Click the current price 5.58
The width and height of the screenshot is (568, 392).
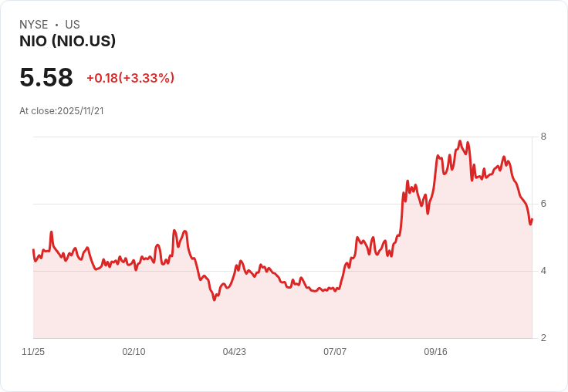pyautogui.click(x=46, y=77)
